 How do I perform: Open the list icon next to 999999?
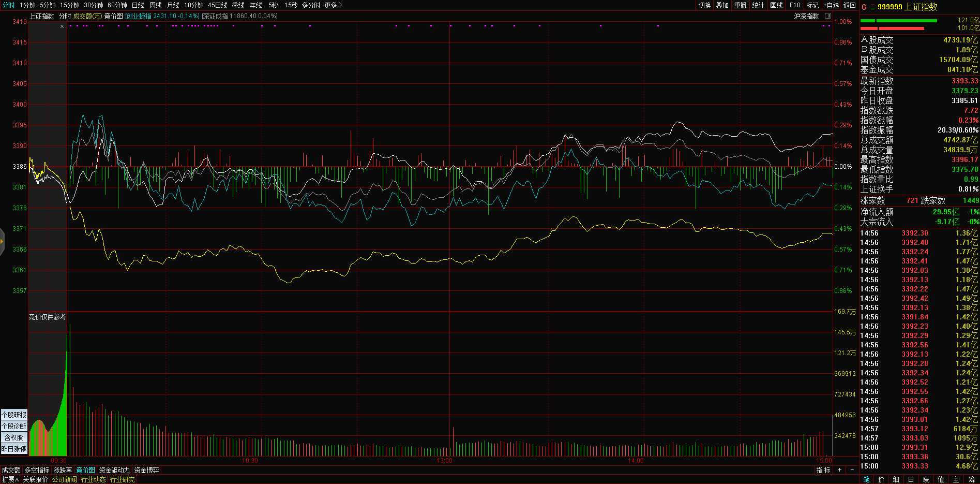pos(872,7)
